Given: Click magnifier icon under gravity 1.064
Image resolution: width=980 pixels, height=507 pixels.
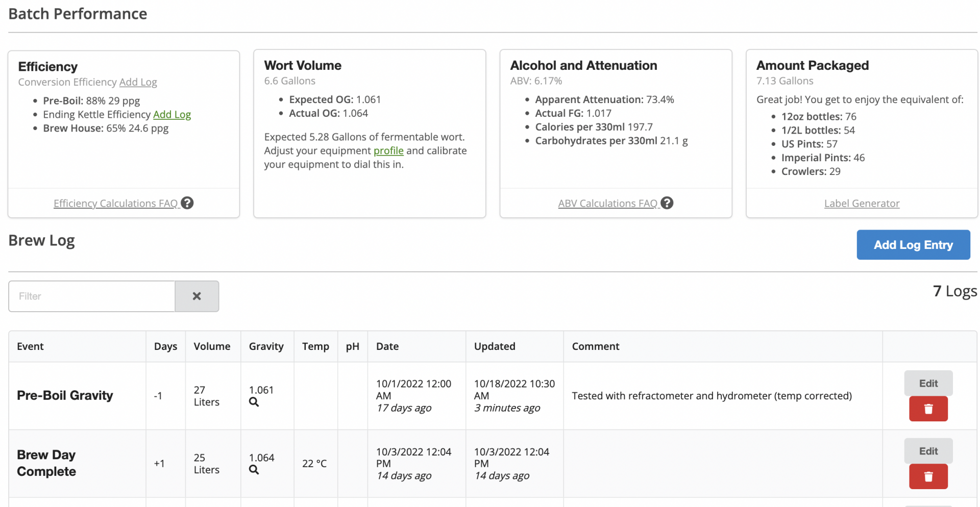Looking at the screenshot, I should [254, 470].
